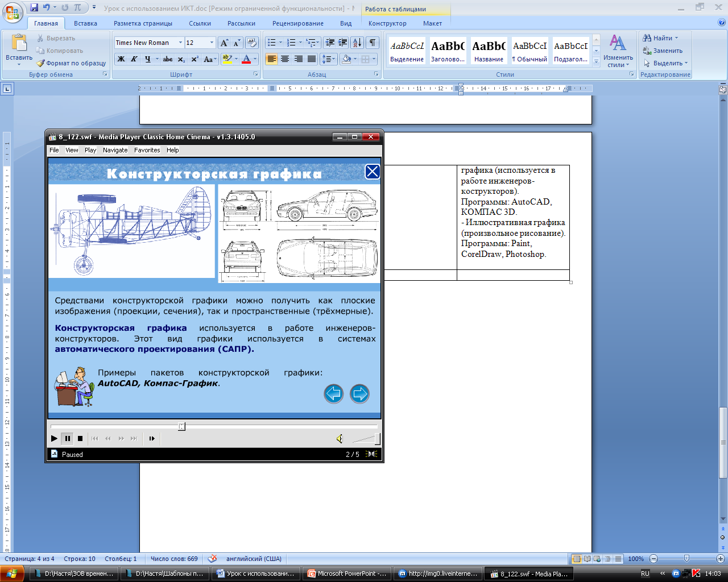
Task: Expand the Styles gallery more arrow
Action: point(596,62)
